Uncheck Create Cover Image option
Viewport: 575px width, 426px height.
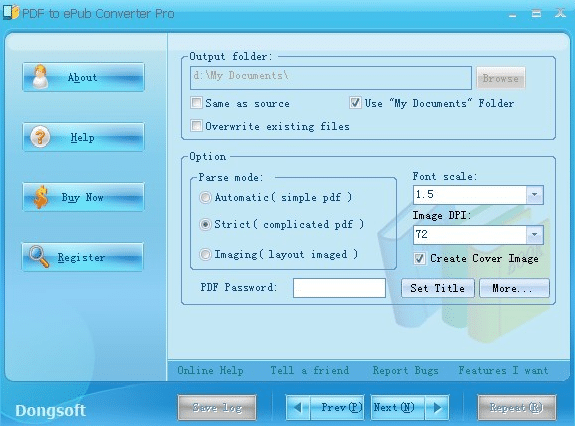[419, 258]
